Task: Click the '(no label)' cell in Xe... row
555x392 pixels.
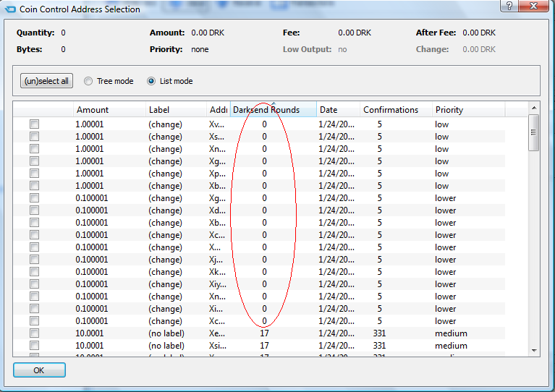Action: click(166, 333)
